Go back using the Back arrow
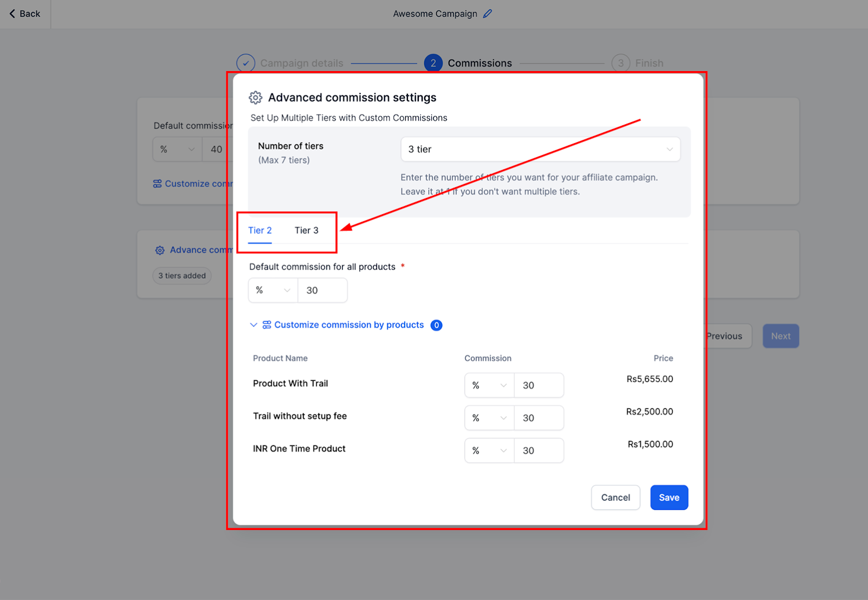Image resolution: width=868 pixels, height=600 pixels. [x=25, y=14]
